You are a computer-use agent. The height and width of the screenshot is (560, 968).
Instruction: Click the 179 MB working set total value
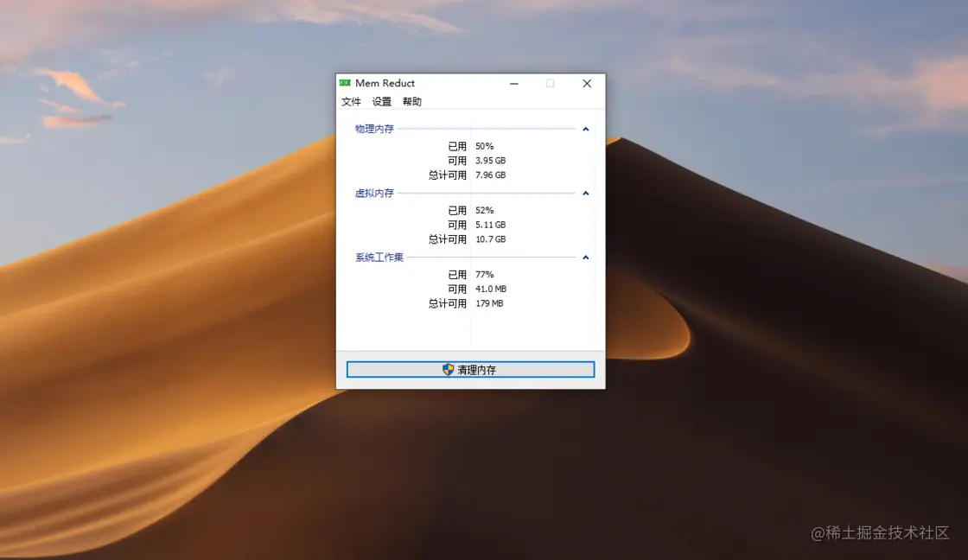(x=487, y=302)
